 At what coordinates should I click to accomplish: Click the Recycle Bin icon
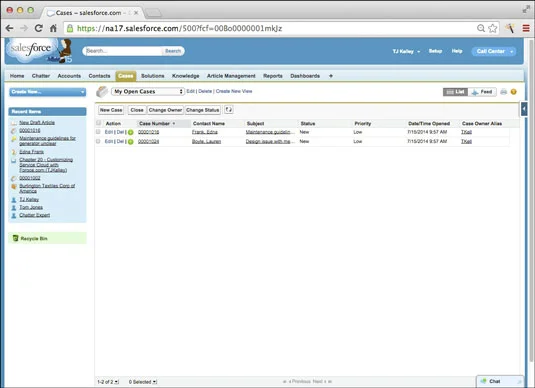tap(15, 238)
